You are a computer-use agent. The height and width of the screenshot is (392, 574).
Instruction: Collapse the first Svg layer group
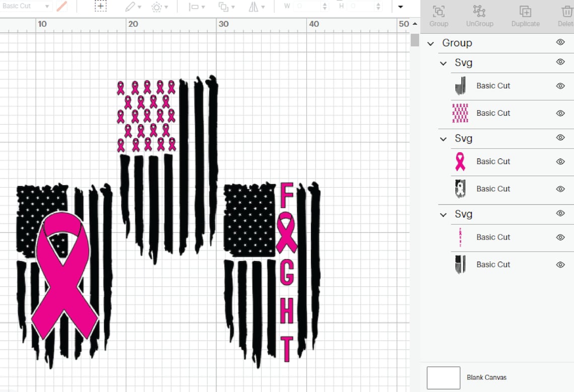443,63
